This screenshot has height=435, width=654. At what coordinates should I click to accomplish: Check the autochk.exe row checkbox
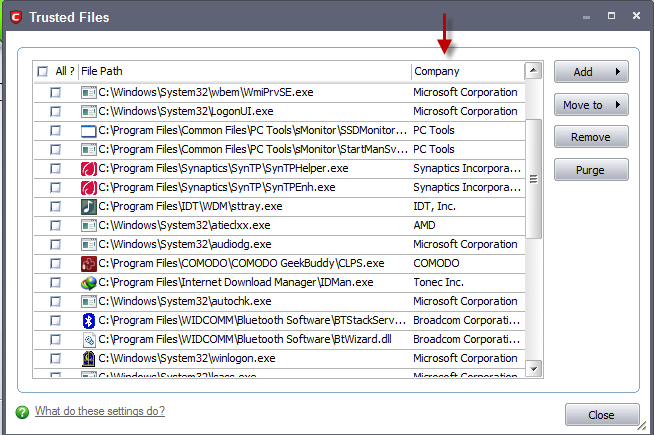click(x=55, y=302)
